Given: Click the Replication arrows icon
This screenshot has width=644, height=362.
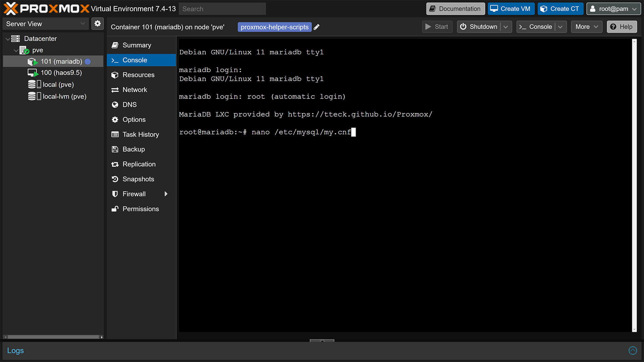Looking at the screenshot, I should pos(115,164).
